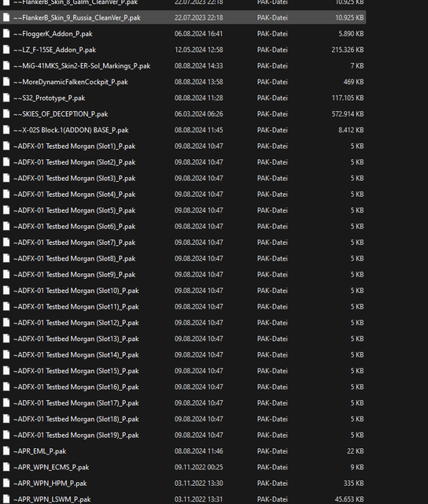This screenshot has height=504, width=428.
Task: Click file icon of ~~FlankerB_Skin_9_Russia_CleanVer_P.pak
Action: point(6,17)
